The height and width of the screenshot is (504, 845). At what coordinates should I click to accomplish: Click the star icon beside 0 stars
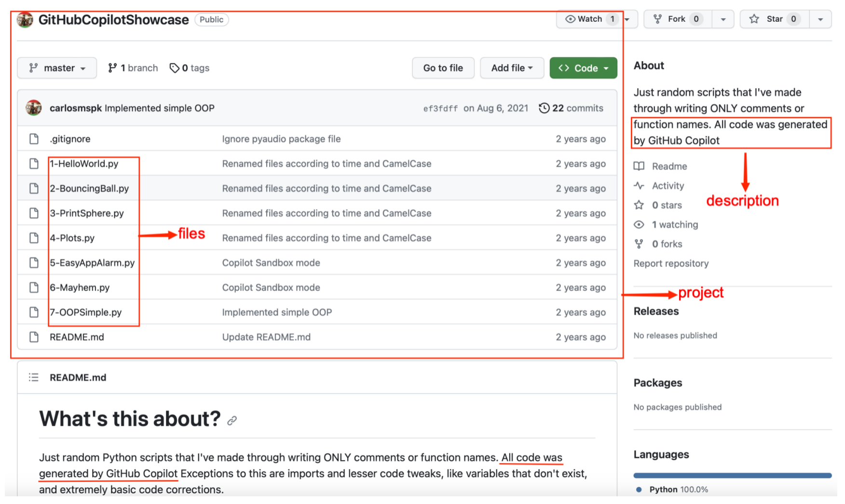pyautogui.click(x=639, y=205)
